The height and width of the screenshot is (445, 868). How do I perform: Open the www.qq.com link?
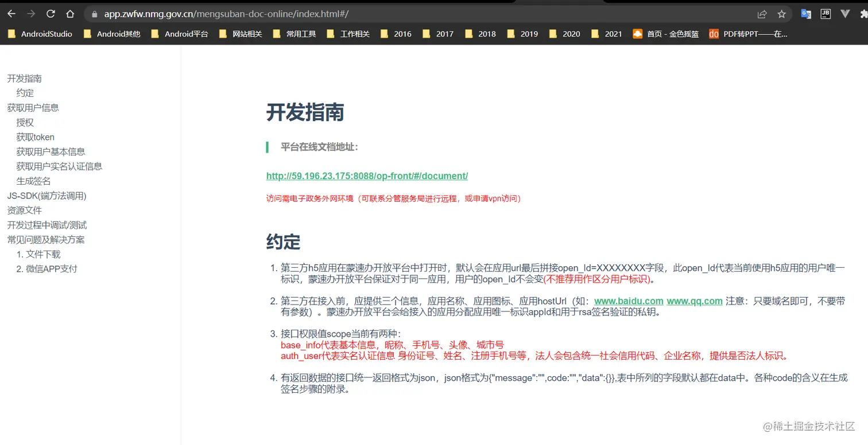pos(695,301)
